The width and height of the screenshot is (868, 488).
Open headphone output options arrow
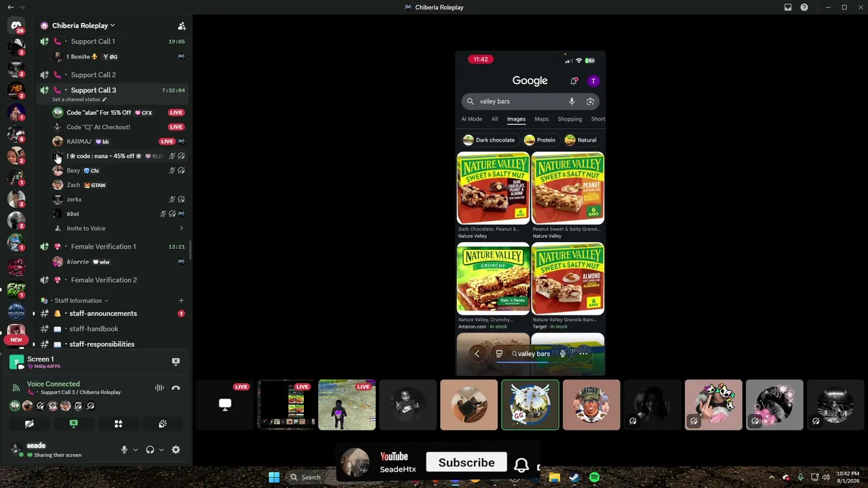tap(161, 449)
